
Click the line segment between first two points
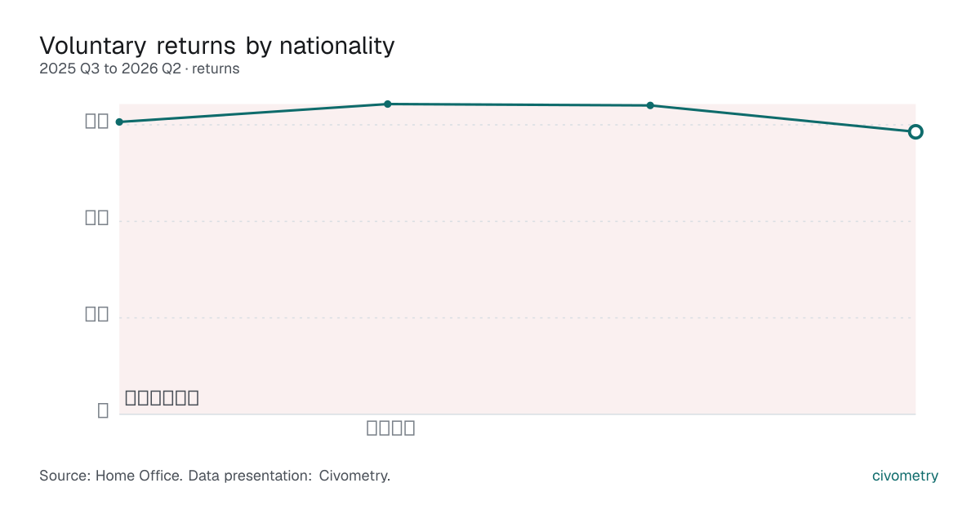click(253, 113)
